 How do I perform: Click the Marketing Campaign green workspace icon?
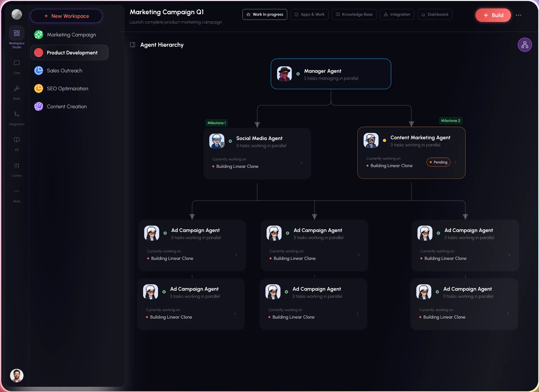[38, 34]
